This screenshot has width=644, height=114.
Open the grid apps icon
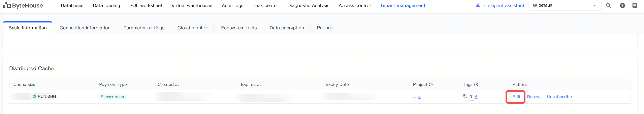(x=635, y=5)
